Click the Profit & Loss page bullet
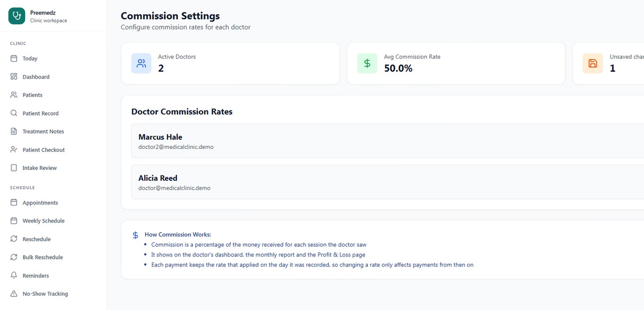 pyautogui.click(x=258, y=255)
